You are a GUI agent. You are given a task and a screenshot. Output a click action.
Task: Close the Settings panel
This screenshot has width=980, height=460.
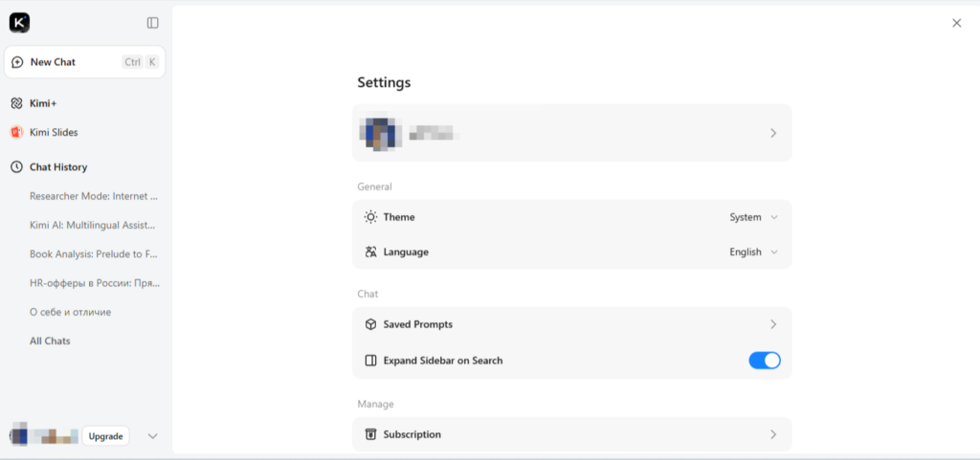pos(956,23)
